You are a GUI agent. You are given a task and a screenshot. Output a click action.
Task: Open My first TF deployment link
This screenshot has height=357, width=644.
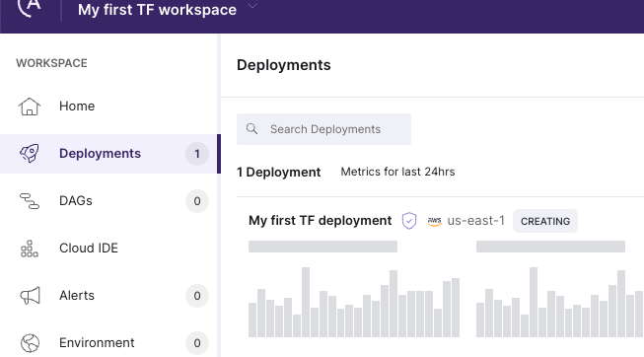pyautogui.click(x=320, y=221)
